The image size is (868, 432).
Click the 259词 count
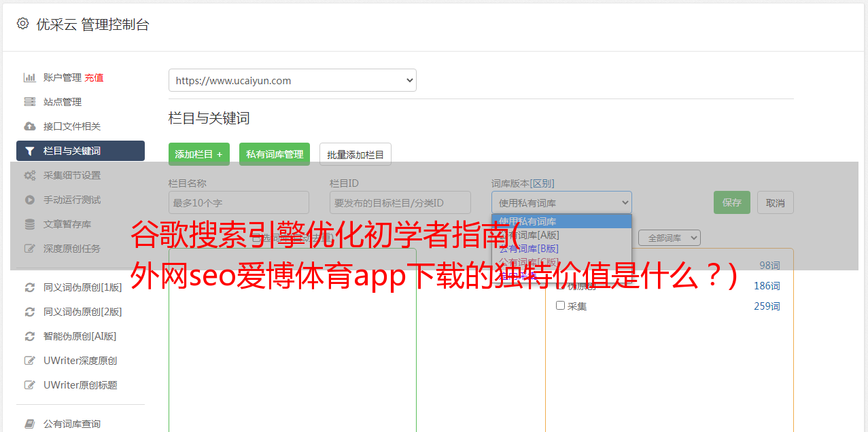point(767,306)
